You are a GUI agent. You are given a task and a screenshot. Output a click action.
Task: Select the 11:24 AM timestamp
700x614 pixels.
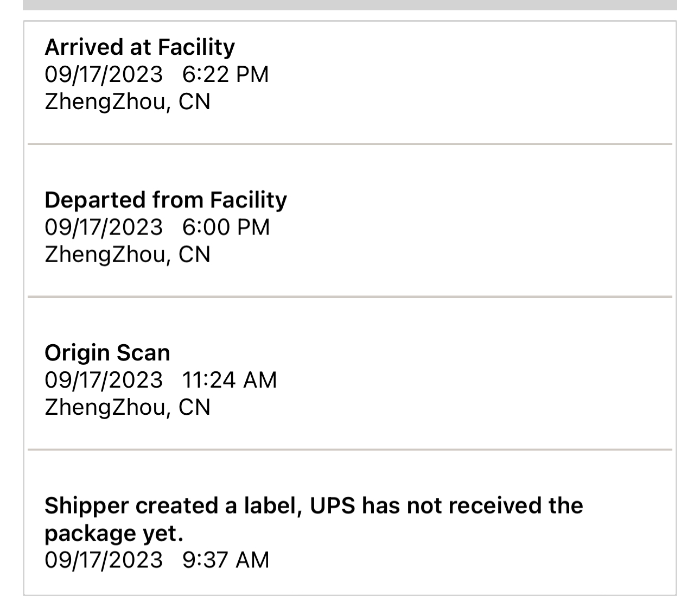pyautogui.click(x=229, y=380)
